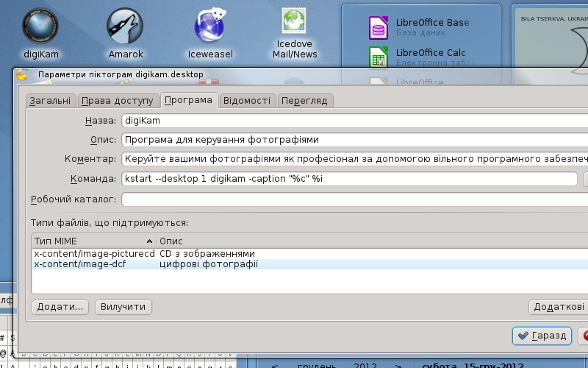Sort by the Тип MIME column header
Image resolution: width=588 pixels, height=368 pixels.
coord(94,241)
